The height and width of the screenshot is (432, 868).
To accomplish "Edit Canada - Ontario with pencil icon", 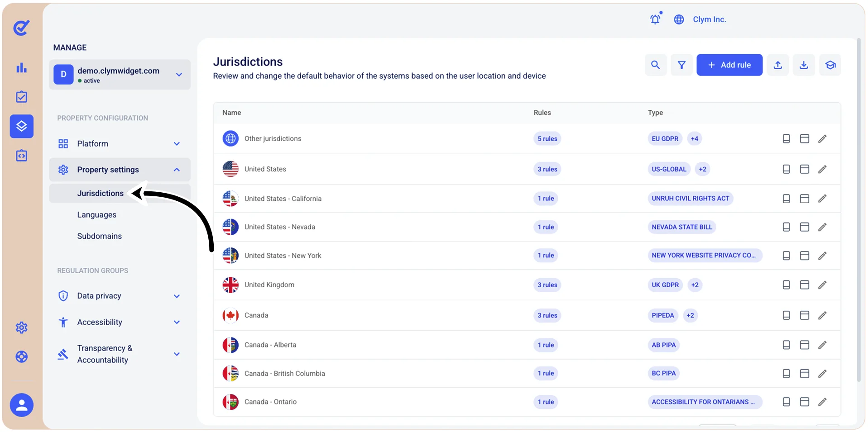I will 822,402.
